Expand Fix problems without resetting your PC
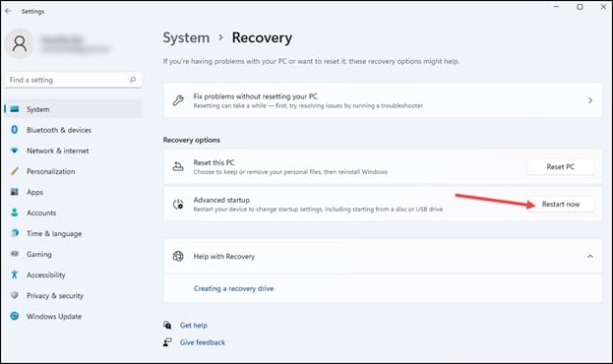The image size is (613, 364). 383,100
